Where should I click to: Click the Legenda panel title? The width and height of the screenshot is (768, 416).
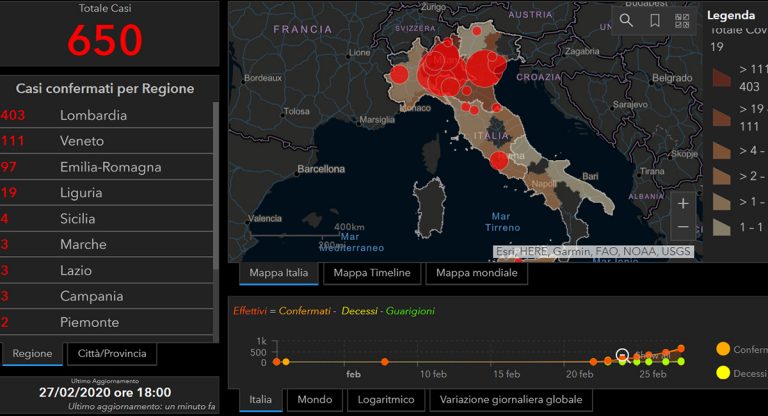point(731,15)
